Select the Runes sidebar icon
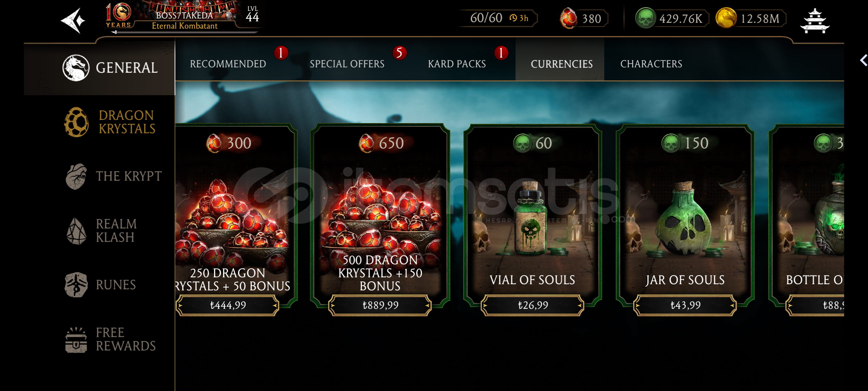Screen dimensions: 868x391 click(x=76, y=285)
